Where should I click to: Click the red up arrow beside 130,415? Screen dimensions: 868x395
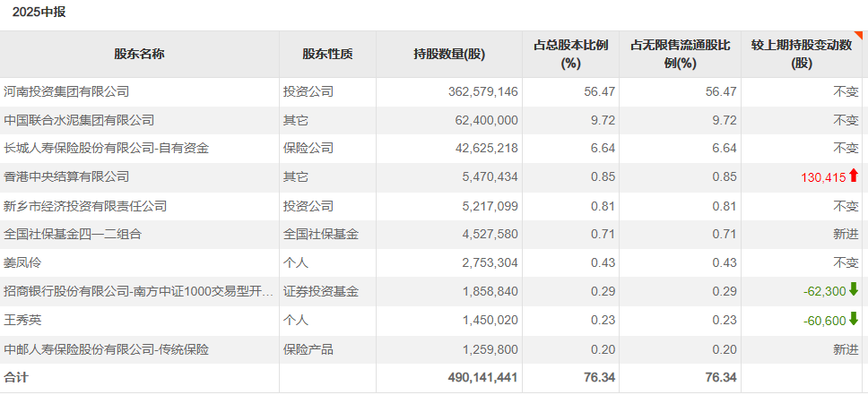(853, 176)
